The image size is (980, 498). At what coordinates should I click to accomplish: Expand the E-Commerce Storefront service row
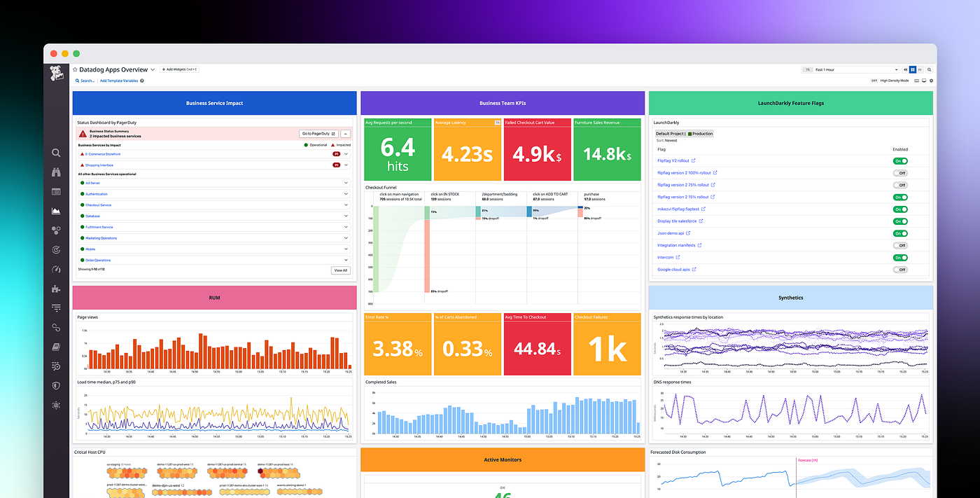pos(346,153)
